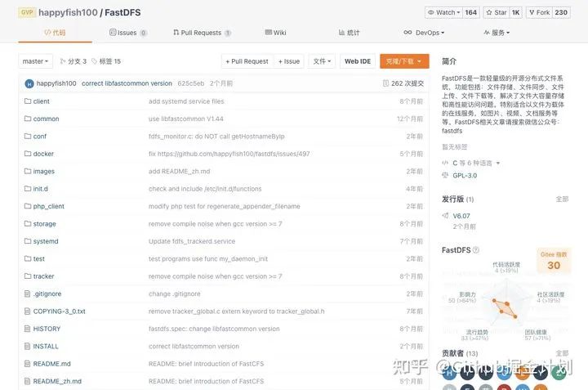This screenshot has width=588, height=390.
Task: Click the Fork count 230
Action: (561, 12)
